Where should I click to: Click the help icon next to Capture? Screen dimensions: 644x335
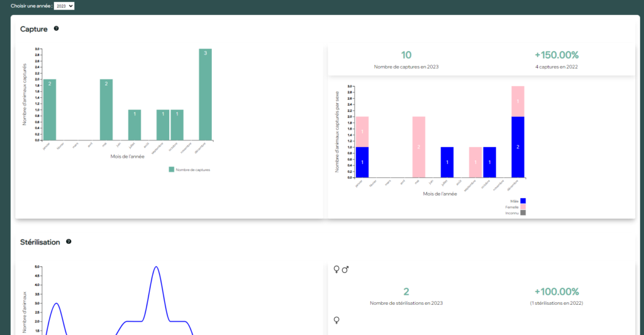56,28
